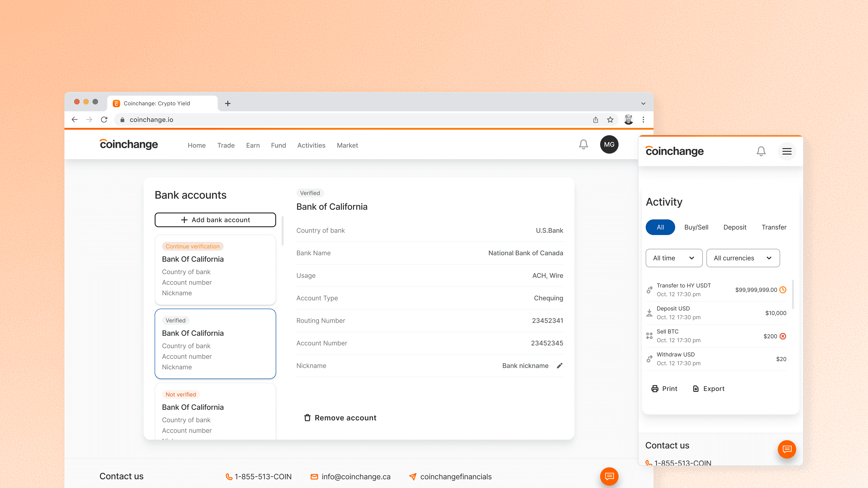The width and height of the screenshot is (868, 488).
Task: Filter activity by Deposit
Action: [735, 227]
